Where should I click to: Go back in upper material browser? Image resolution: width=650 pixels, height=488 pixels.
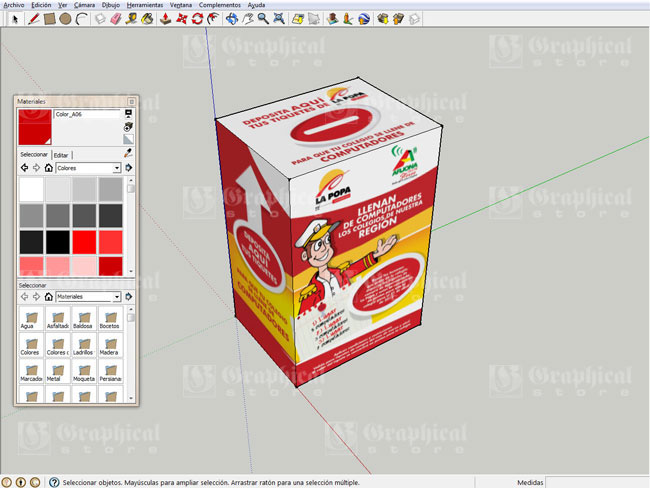point(24,168)
